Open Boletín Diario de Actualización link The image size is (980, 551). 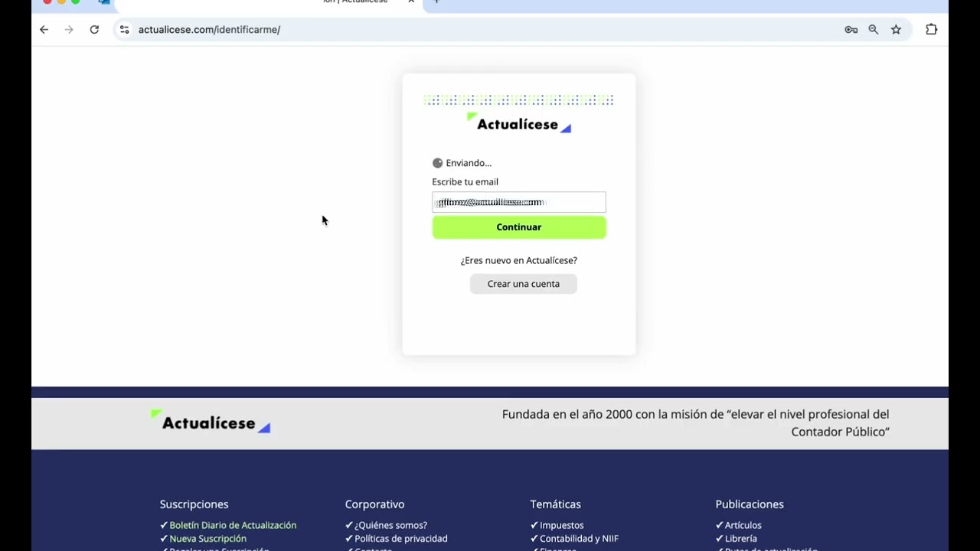pyautogui.click(x=232, y=525)
